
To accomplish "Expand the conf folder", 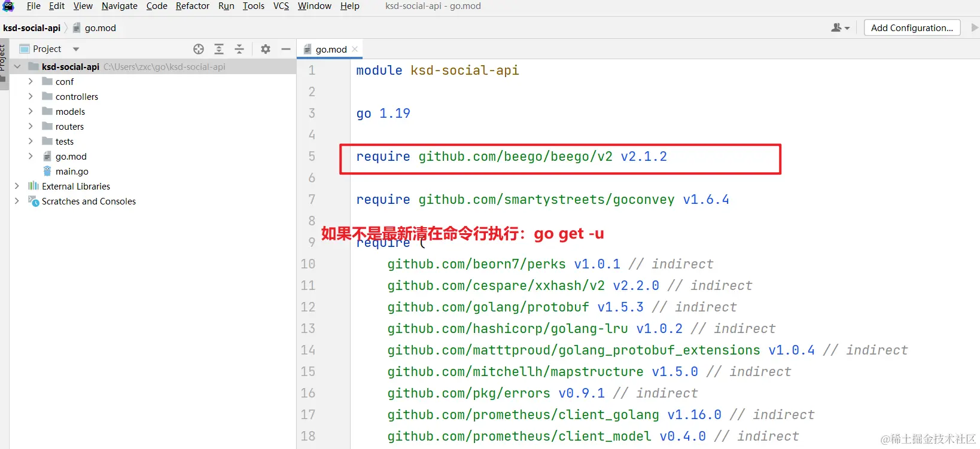I will [31, 81].
